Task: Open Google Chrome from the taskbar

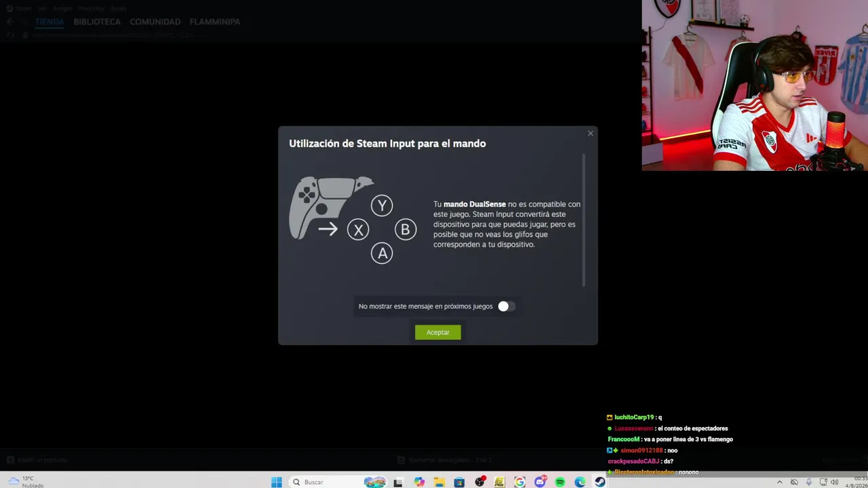Action: pos(519,482)
